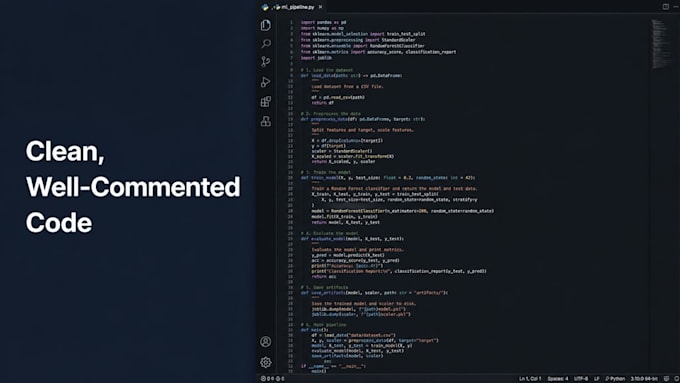The width and height of the screenshot is (680, 383).
Task: Click the save_artifacts function definition line
Action: click(374, 293)
